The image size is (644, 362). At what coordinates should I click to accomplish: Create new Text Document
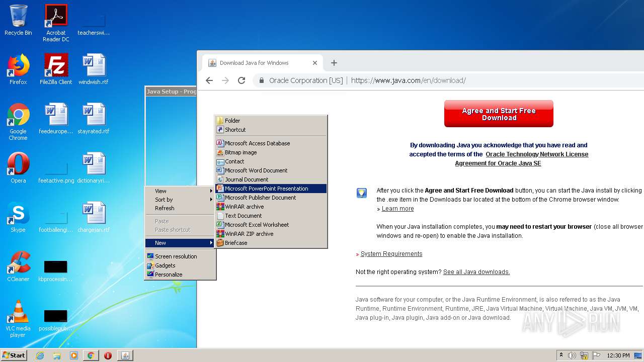coord(271,216)
